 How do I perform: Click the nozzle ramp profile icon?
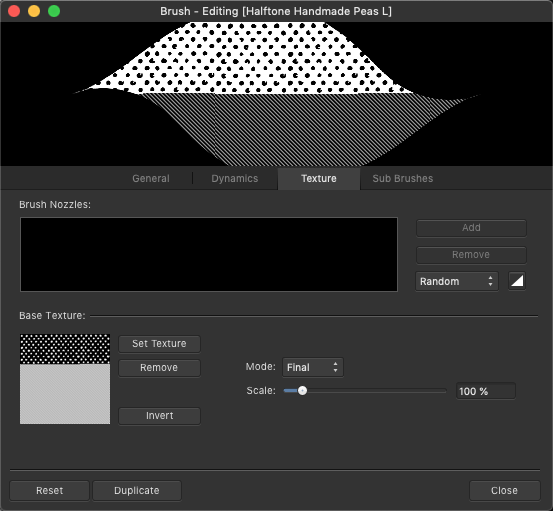[517, 281]
